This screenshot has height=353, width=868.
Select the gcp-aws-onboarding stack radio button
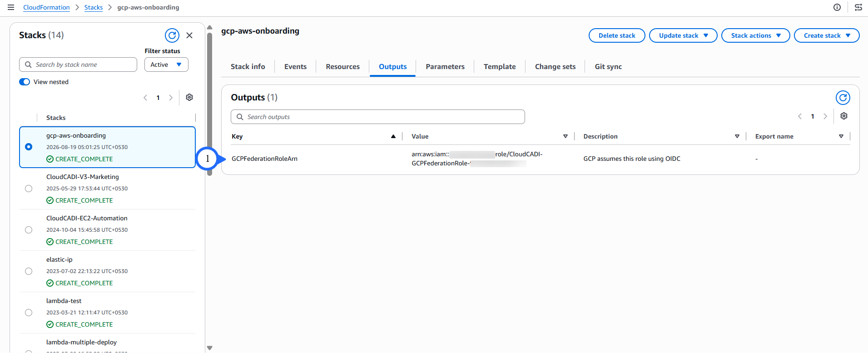[x=29, y=147]
